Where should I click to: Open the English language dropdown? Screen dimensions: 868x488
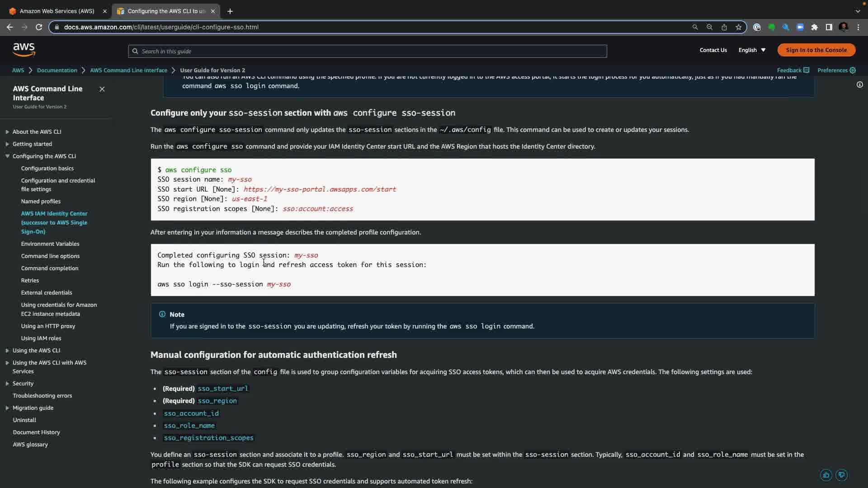coord(751,50)
